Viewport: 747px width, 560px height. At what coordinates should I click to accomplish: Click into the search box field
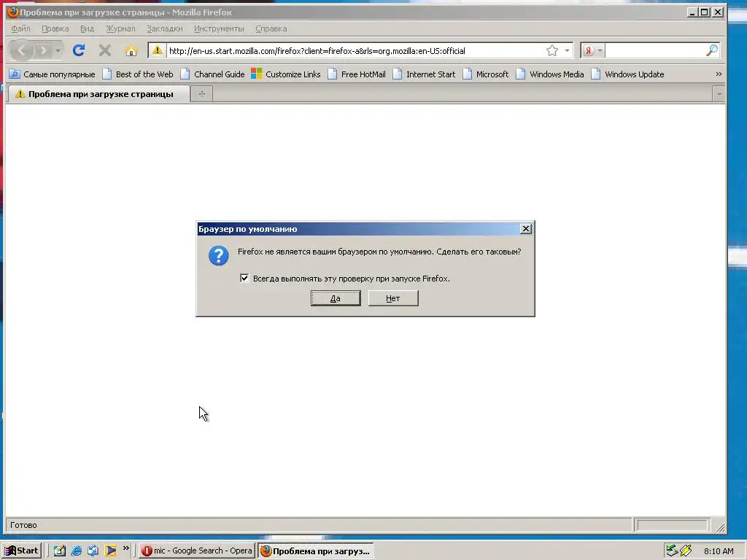pyautogui.click(x=655, y=50)
